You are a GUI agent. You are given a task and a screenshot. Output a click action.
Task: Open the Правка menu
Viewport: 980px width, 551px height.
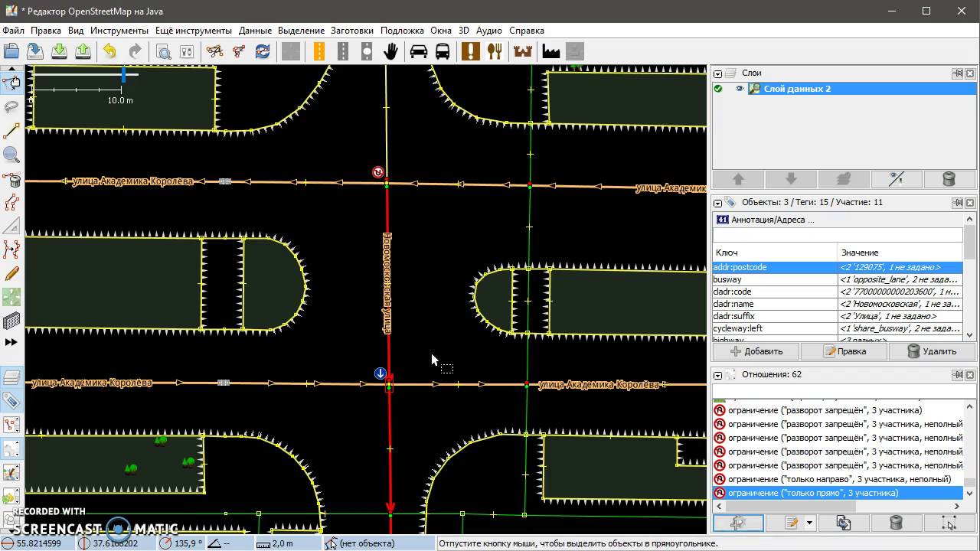coord(46,31)
